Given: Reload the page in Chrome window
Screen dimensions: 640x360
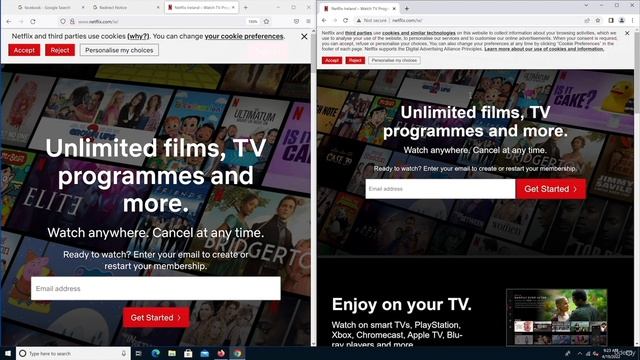Looking at the screenshot, I should click(x=345, y=20).
